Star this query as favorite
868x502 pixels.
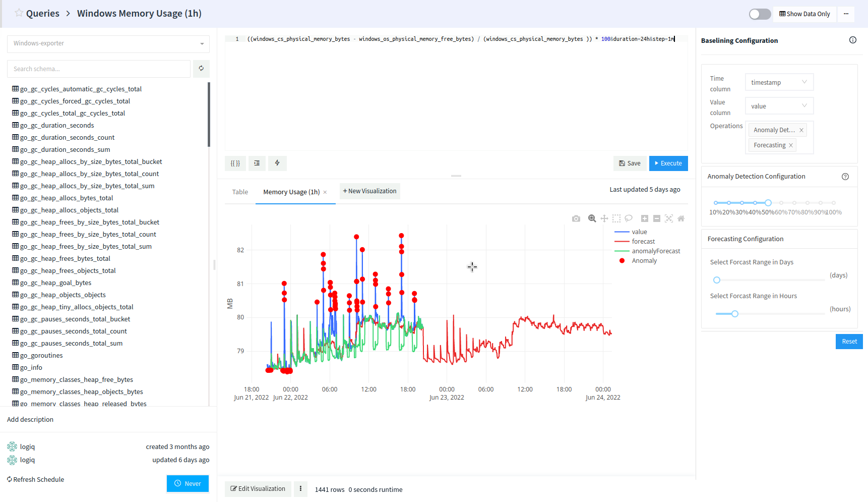19,13
